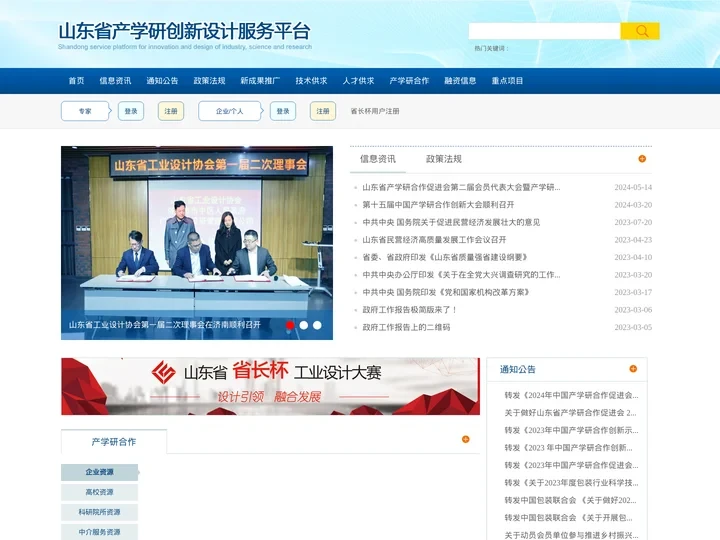Open more news via the 信息资讯 plus icon
Screen dimensions: 720x540
[642, 159]
